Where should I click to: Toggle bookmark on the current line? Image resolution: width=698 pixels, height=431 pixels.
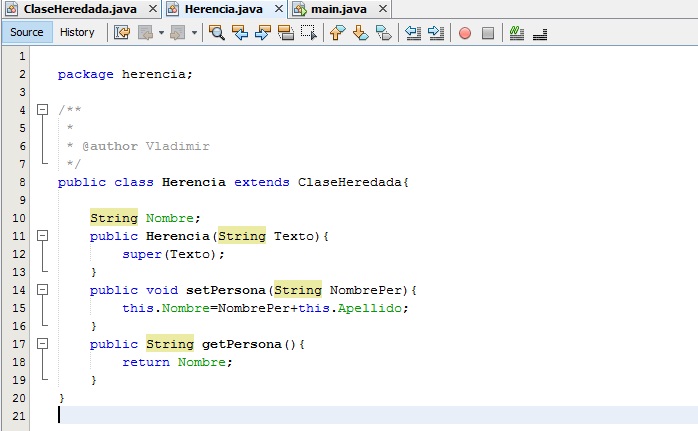[x=383, y=33]
